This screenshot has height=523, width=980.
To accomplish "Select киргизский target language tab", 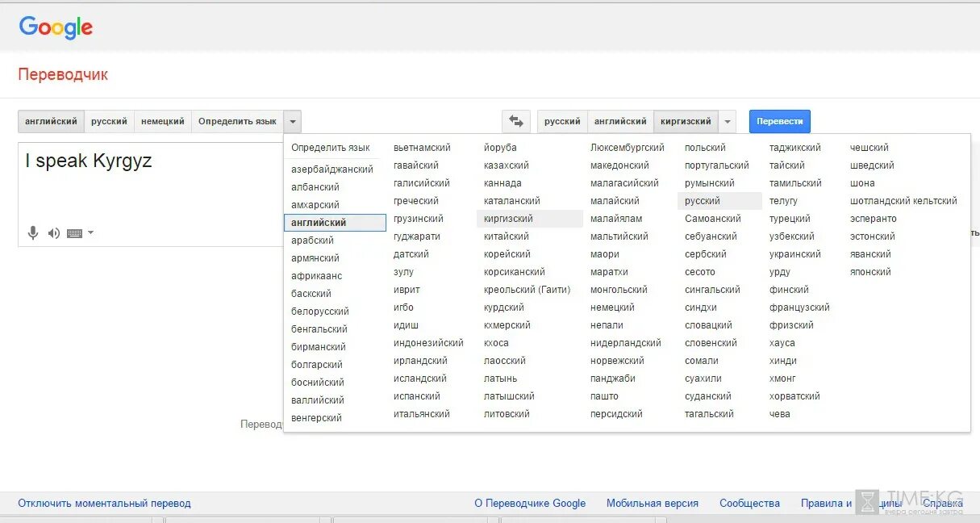I will coord(686,122).
